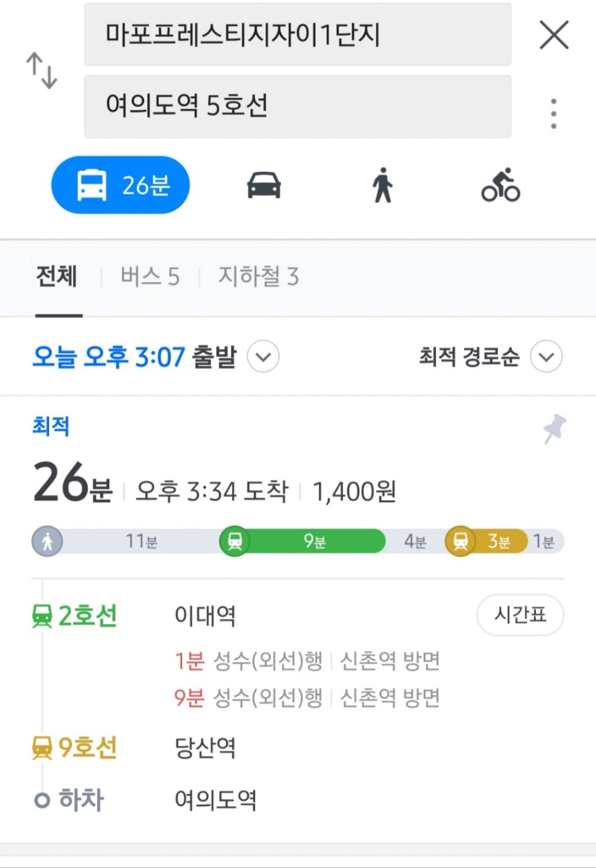Swap origin and destination with arrows icon
596x868 pixels.
42,70
